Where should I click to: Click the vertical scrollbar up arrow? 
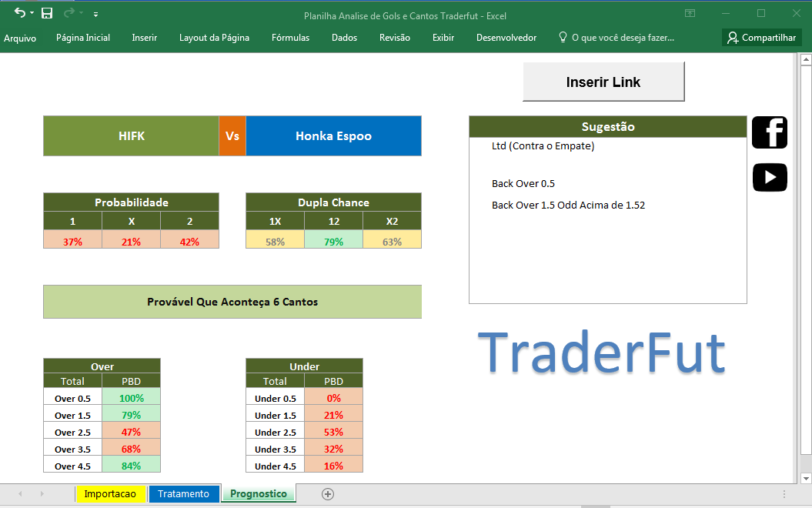coord(806,60)
